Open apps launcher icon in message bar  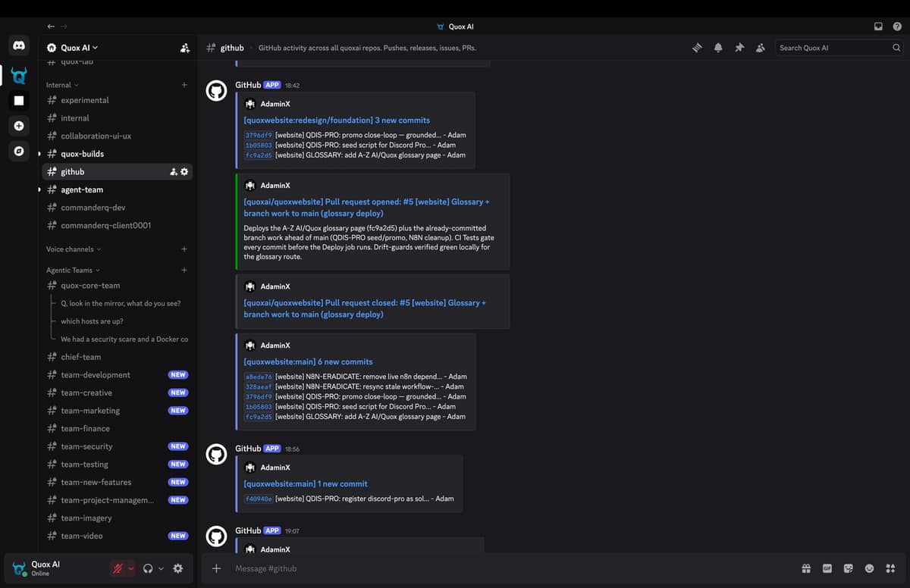(890, 568)
